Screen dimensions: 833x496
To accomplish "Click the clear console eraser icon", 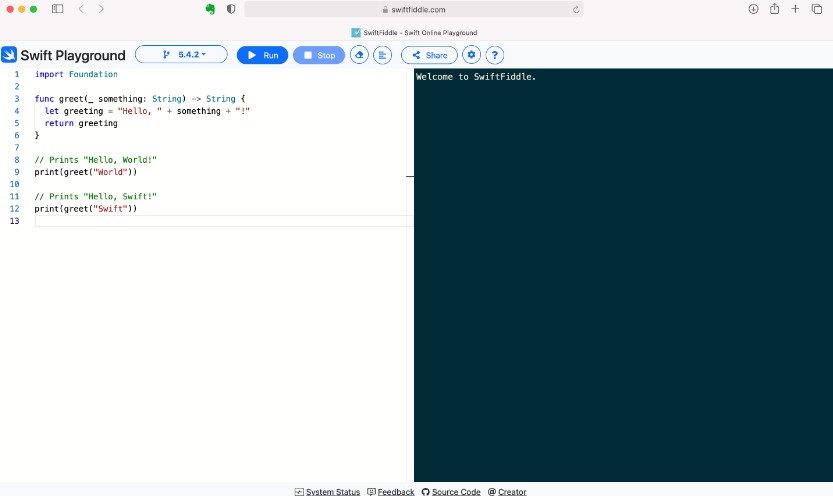I will 359,55.
